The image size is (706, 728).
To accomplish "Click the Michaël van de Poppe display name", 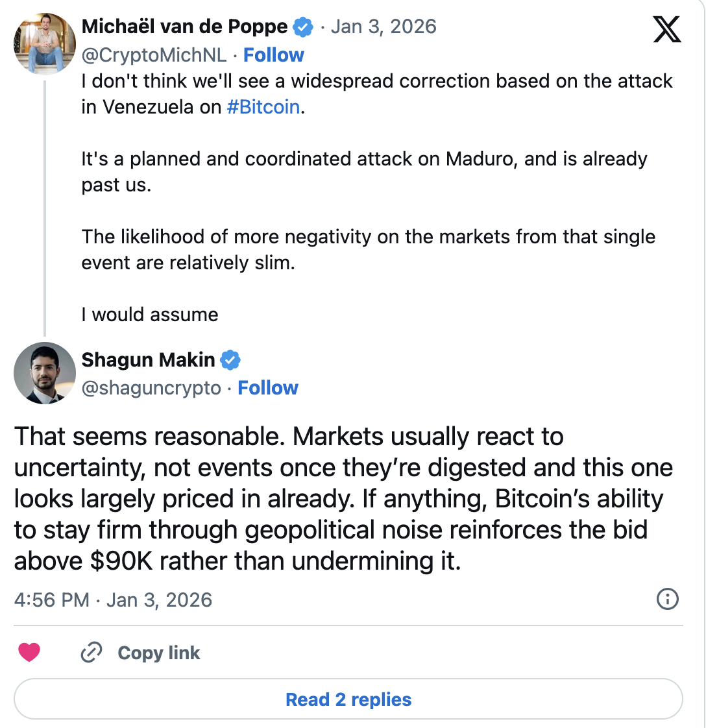I will pos(184,27).
